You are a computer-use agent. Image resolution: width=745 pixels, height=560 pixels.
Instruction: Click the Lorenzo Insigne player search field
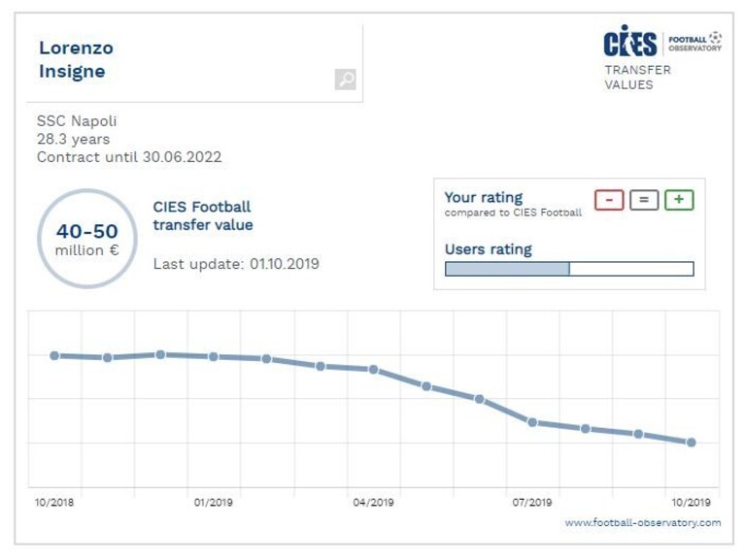195,63
